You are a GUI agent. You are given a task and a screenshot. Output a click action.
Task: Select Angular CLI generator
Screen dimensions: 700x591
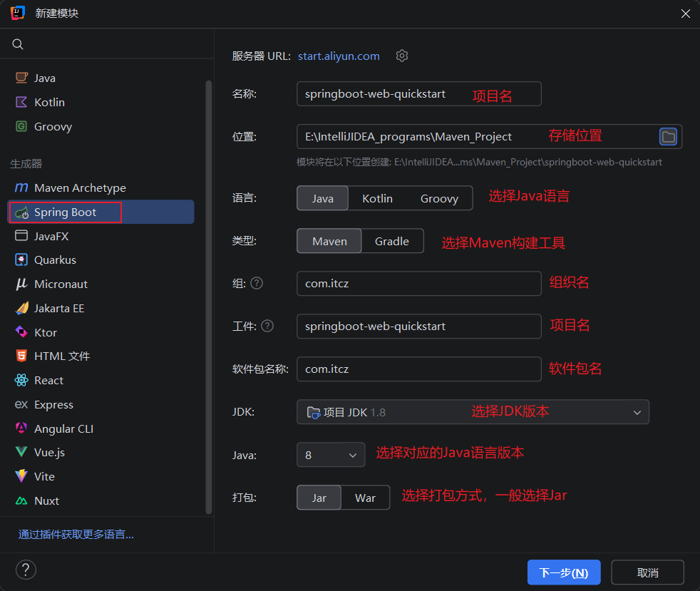101,428
